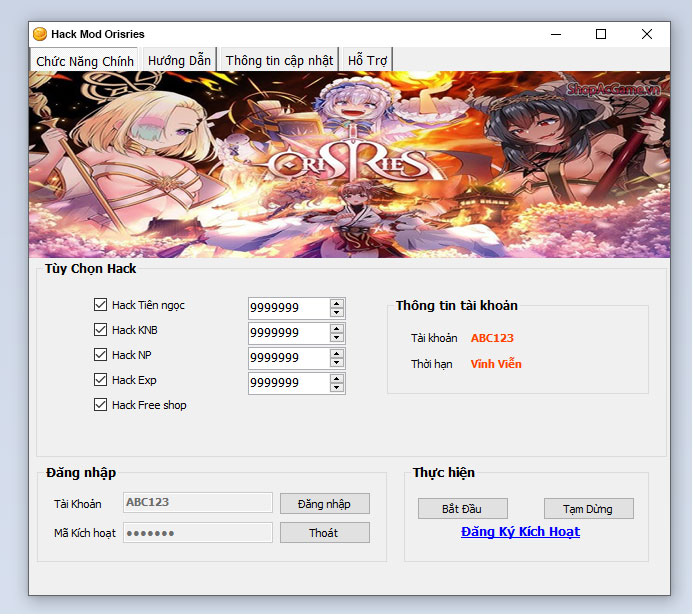Decrease Hack Exp value with down arrow
The height and width of the screenshot is (616, 693).
pyautogui.click(x=337, y=388)
